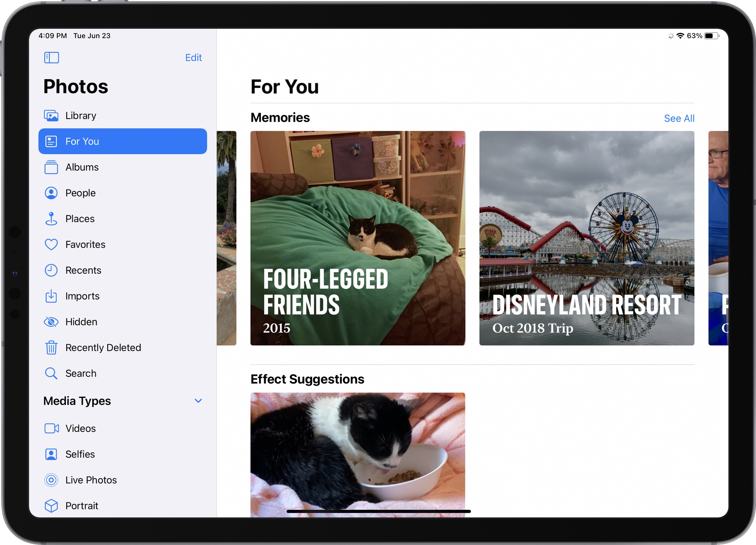
Task: Select Live Photos media type
Action: coord(91,480)
